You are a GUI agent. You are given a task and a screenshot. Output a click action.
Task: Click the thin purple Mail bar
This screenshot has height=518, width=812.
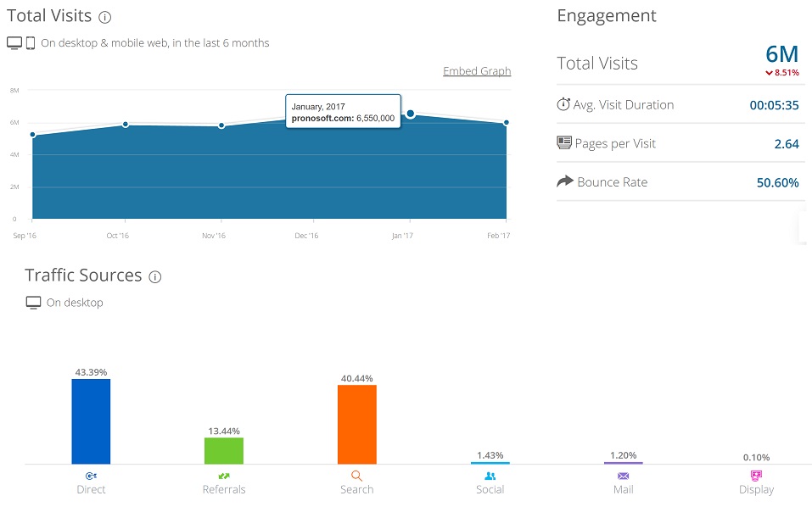click(x=623, y=463)
